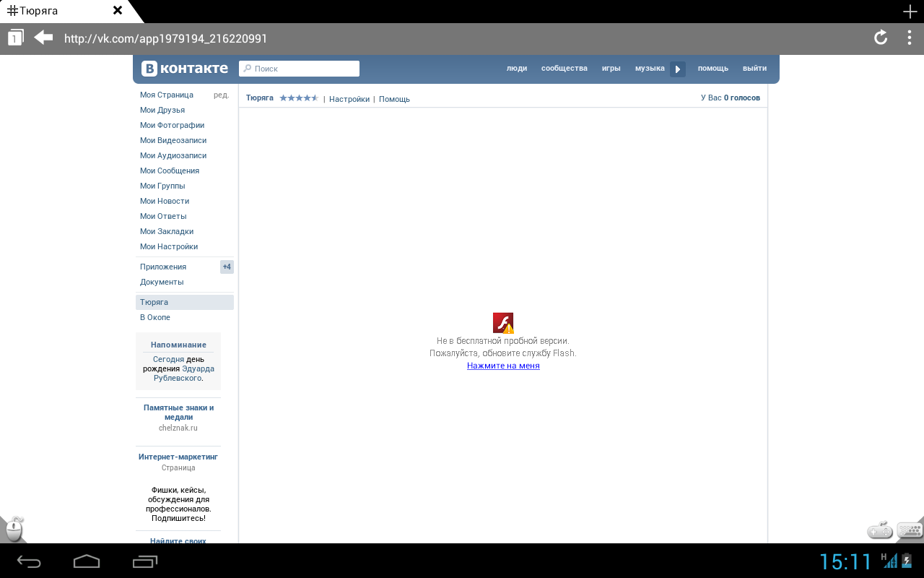
Task: Click the virtual mouse corner icon
Action: (x=13, y=530)
